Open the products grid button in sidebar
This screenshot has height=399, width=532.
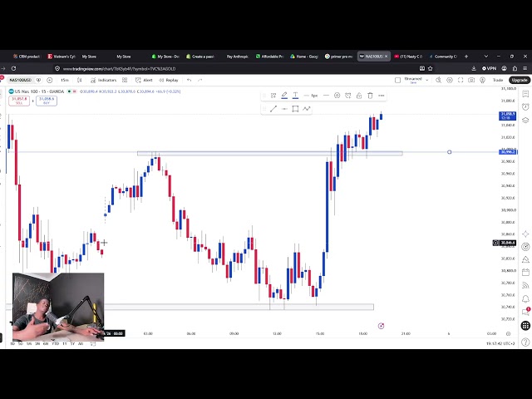click(525, 325)
